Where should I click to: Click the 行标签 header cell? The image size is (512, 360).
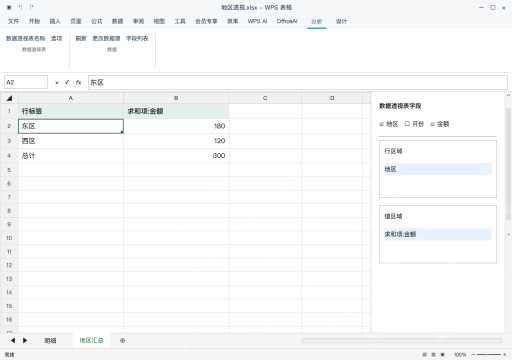tap(71, 111)
